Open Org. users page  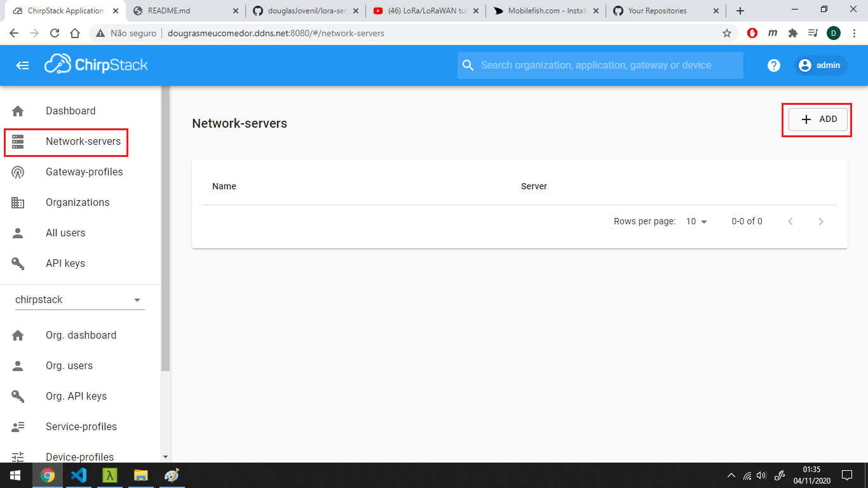point(69,365)
